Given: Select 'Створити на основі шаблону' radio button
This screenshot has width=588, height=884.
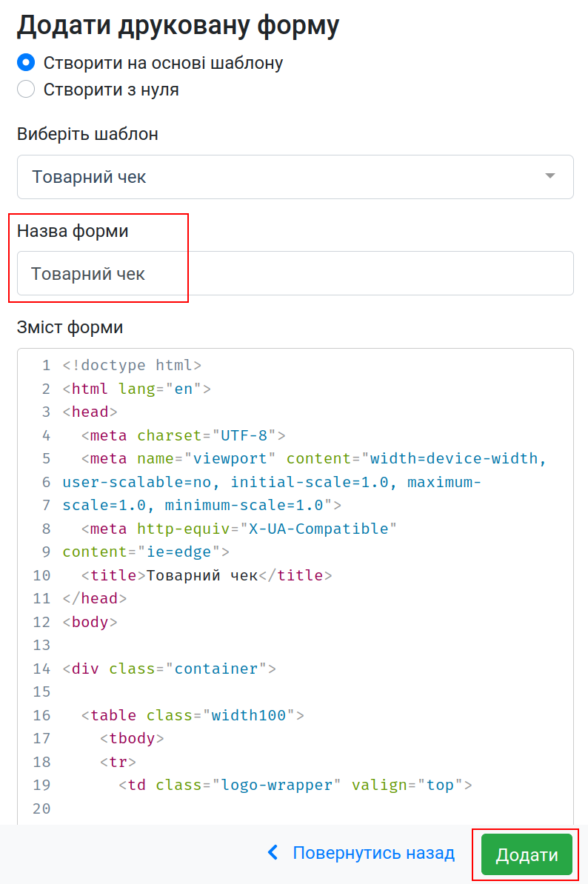Looking at the screenshot, I should (x=26, y=62).
